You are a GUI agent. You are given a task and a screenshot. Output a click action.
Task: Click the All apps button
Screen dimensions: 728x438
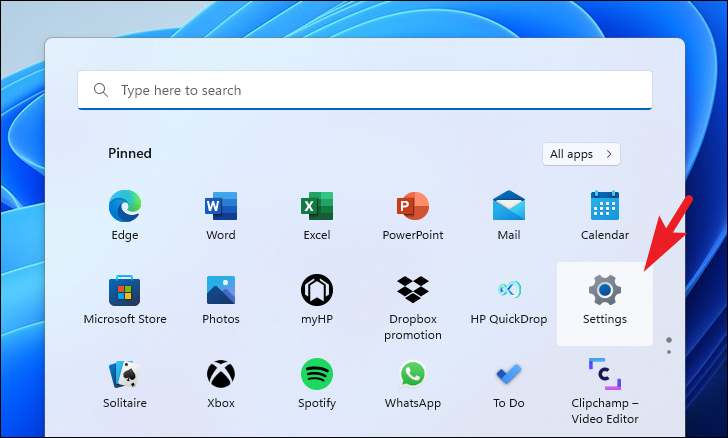click(x=581, y=154)
